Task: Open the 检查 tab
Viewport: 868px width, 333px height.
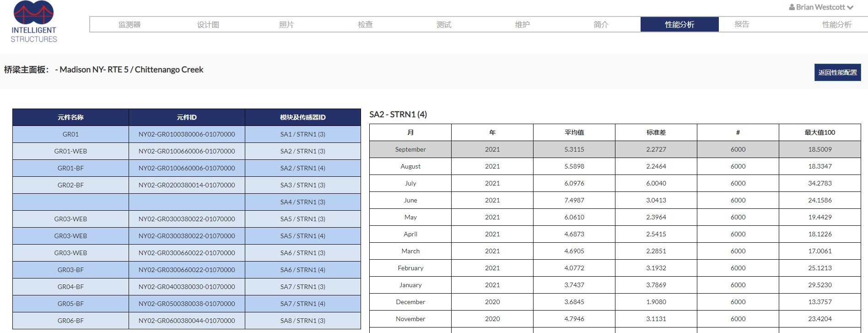Action: pos(365,25)
